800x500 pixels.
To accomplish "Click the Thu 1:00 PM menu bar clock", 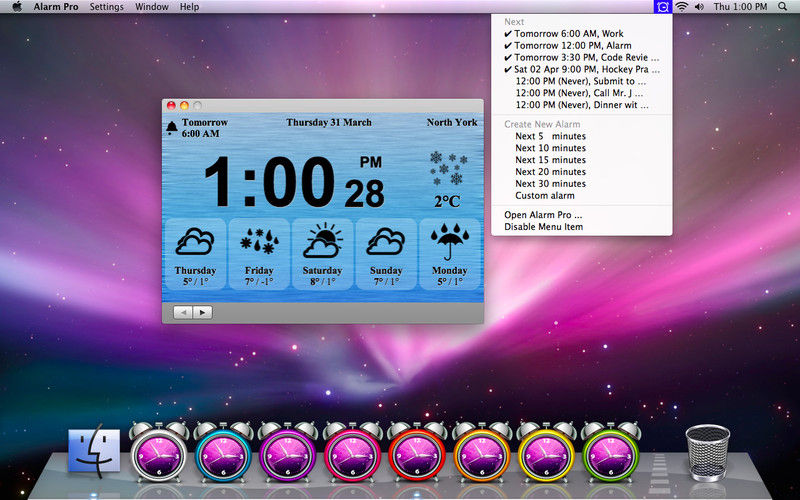I will pyautogui.click(x=740, y=7).
